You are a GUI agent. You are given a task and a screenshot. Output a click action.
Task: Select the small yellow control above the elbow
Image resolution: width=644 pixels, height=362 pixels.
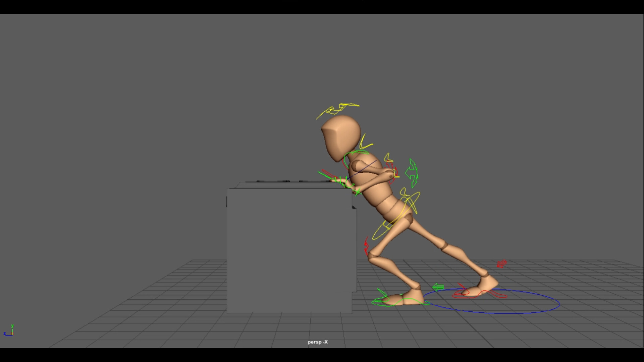tap(388, 158)
